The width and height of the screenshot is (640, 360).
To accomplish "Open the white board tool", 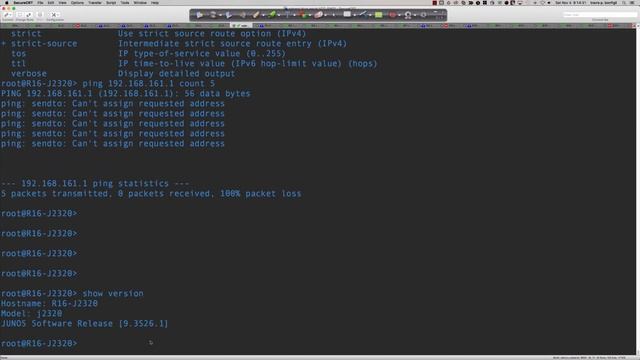I will coord(347,15).
